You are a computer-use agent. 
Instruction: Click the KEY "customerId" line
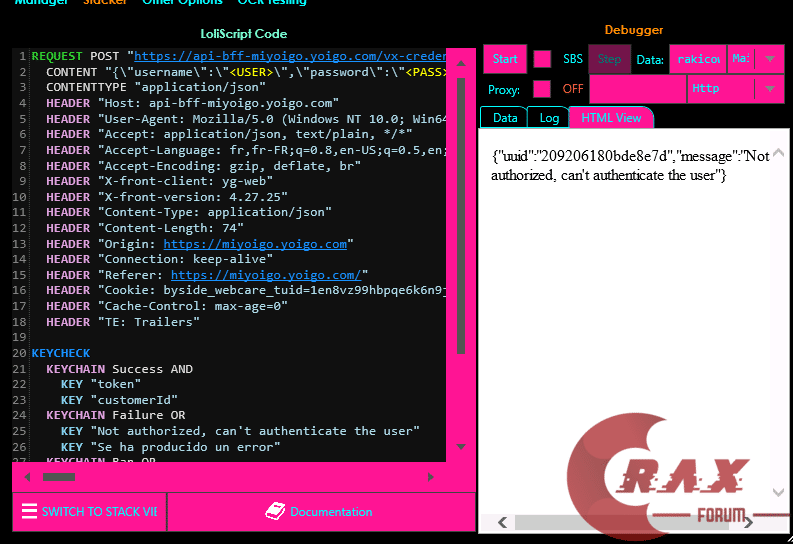click(x=119, y=400)
